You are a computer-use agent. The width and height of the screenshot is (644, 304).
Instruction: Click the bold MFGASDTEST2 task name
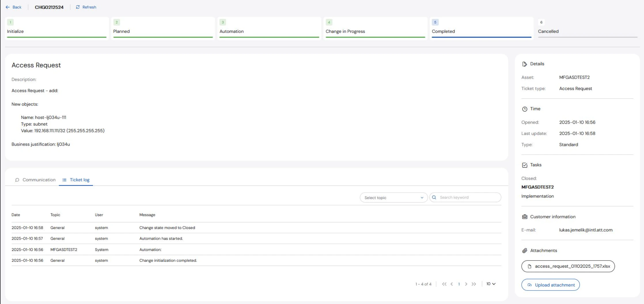coord(537,187)
